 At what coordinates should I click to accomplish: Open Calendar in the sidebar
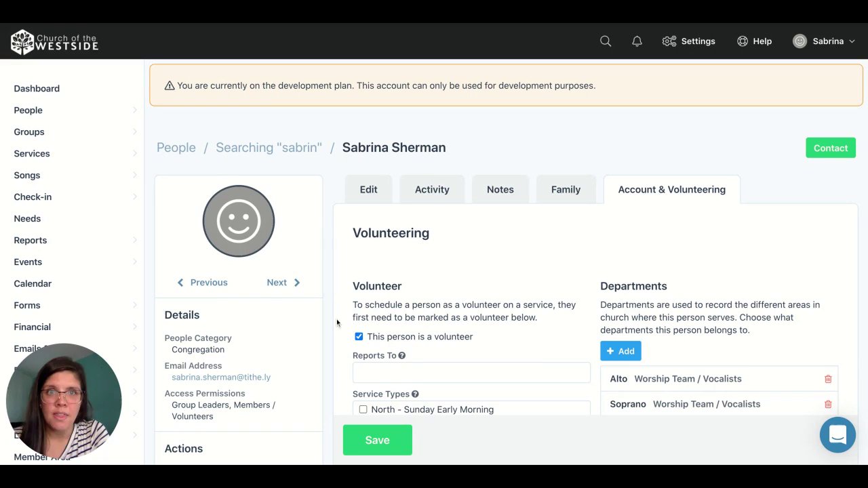(33, 283)
